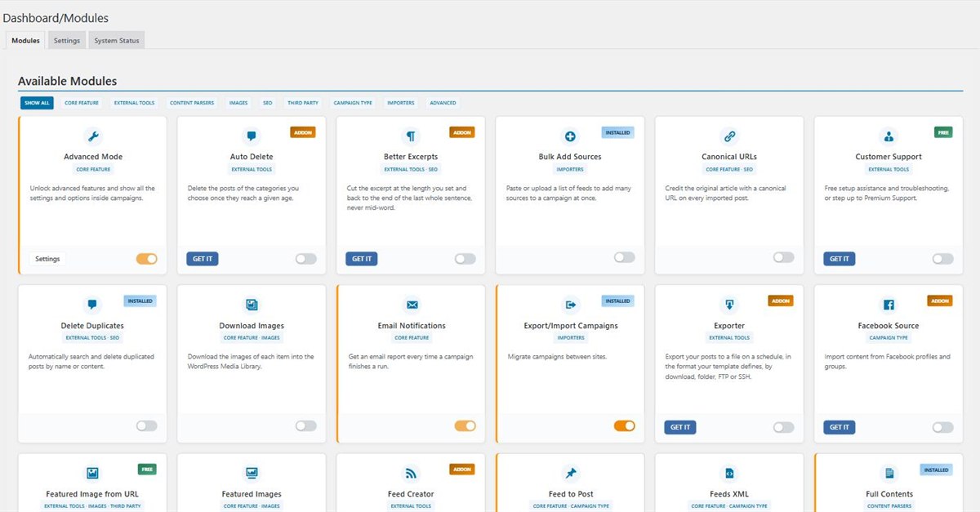Click the Export/Import Campaigns arrow icon
Viewport: 980px width, 512px height.
(570, 305)
